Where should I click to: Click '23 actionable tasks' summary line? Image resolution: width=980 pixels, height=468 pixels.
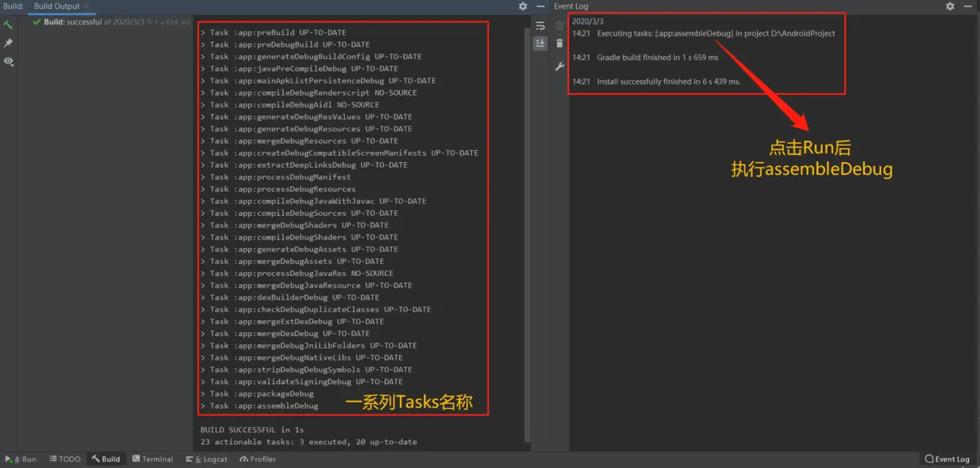[x=308, y=442]
